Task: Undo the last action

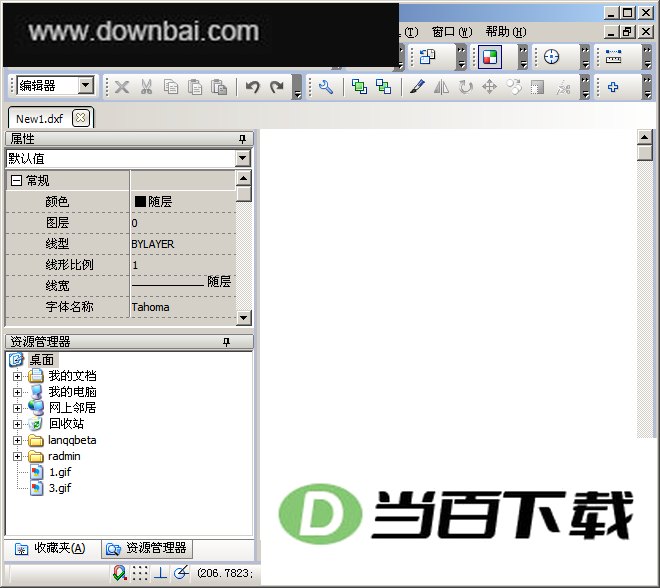Action: click(x=252, y=87)
